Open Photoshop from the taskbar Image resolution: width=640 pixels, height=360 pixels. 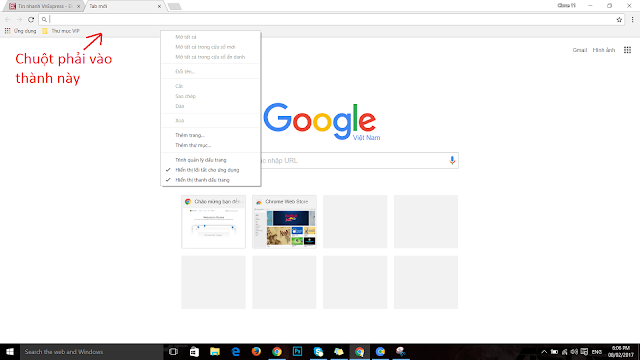[x=298, y=352]
